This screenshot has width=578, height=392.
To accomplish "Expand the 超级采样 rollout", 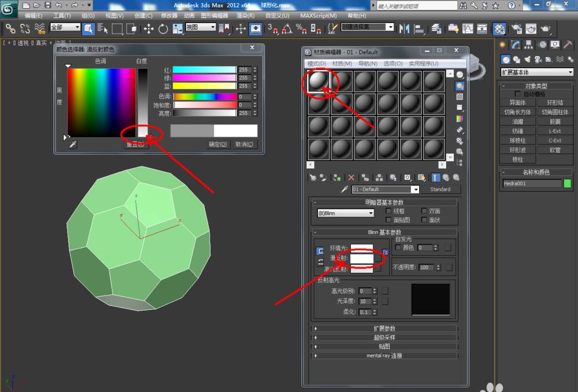I will 384,338.
